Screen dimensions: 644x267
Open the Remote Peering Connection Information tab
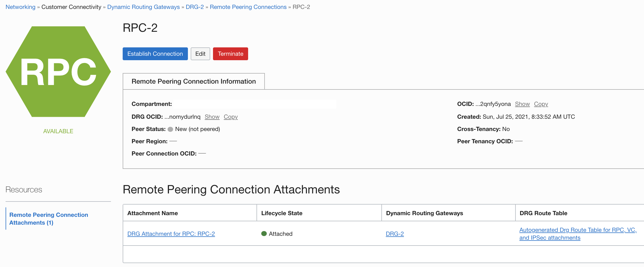point(193,81)
